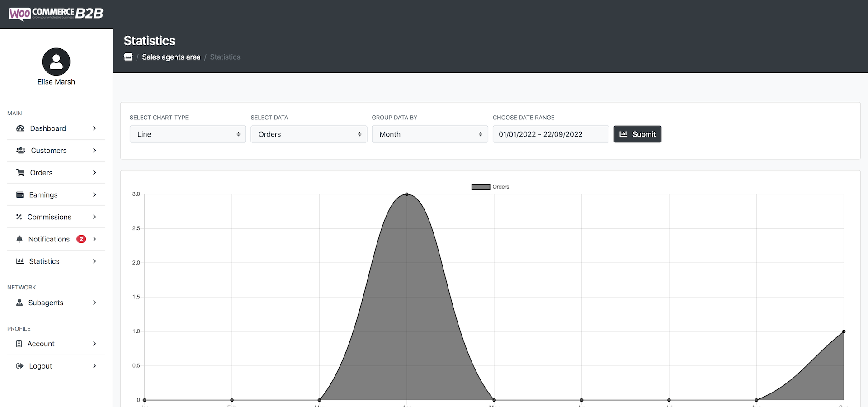Click the Customers menu label
The height and width of the screenshot is (407, 868).
(49, 151)
